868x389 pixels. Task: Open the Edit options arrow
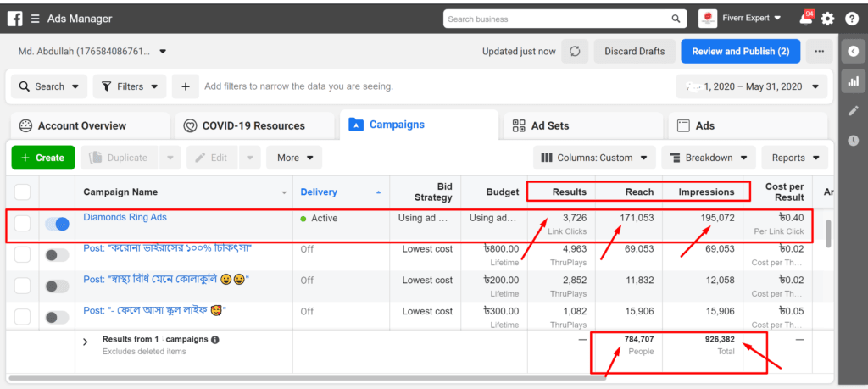(x=250, y=158)
